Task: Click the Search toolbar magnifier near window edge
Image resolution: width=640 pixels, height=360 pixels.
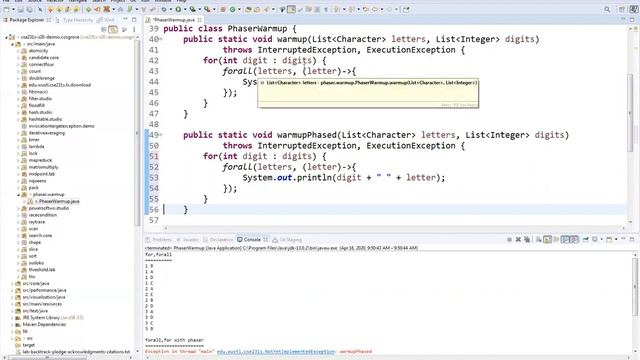Action: tap(607, 9)
